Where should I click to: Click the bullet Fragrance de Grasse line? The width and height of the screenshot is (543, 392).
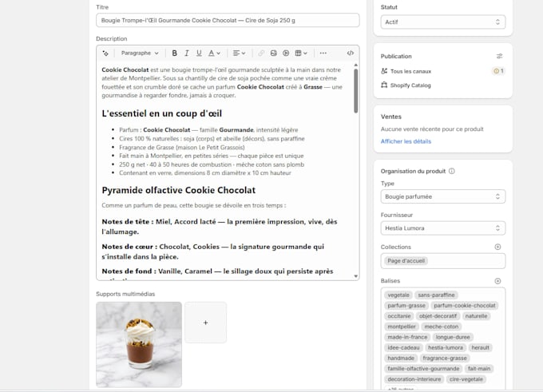click(x=182, y=147)
